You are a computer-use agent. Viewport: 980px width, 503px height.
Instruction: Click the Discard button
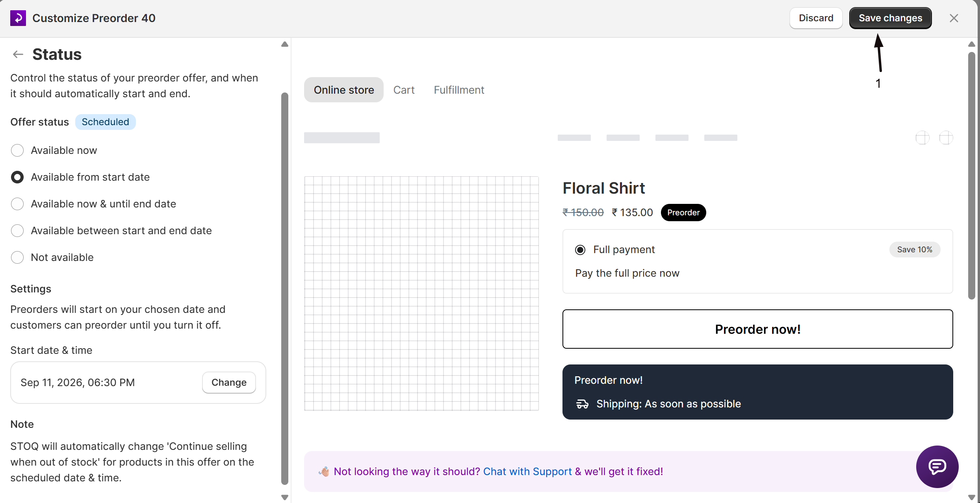click(x=816, y=18)
